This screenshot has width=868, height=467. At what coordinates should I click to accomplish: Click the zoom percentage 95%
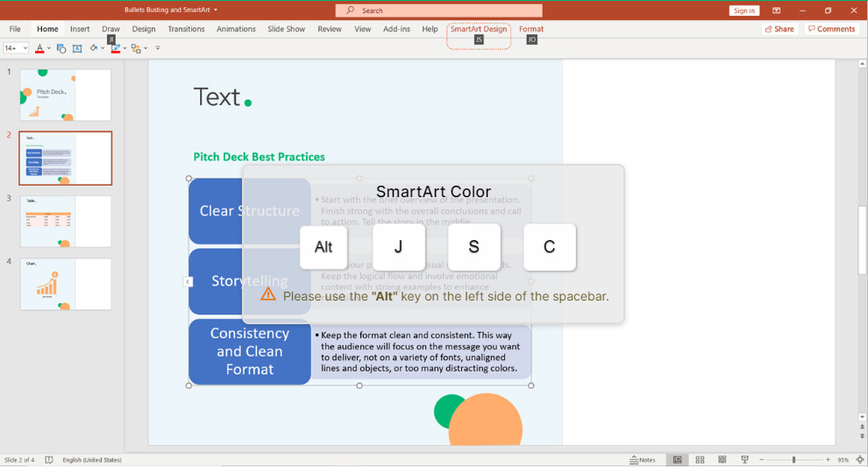click(843, 460)
